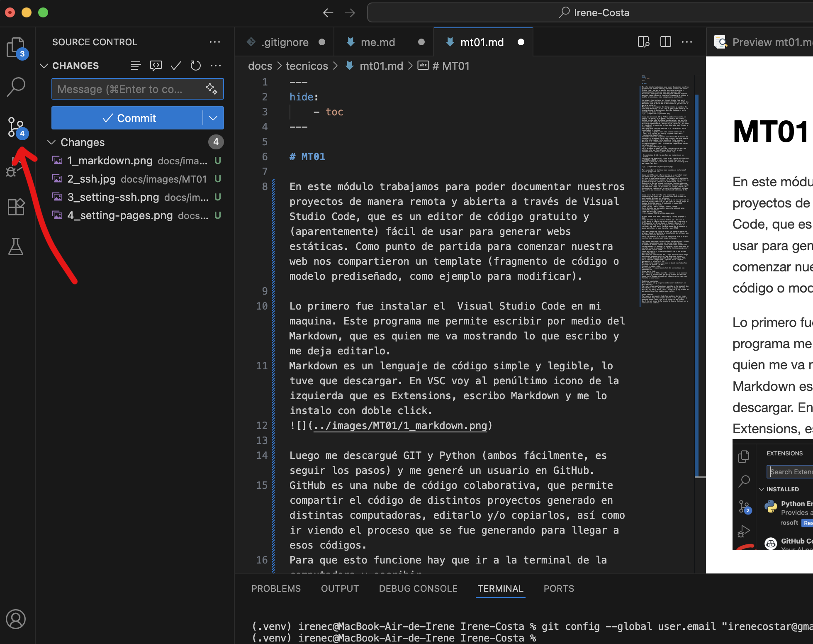
Task: Open the Source Control activity bar icon
Action: click(17, 127)
